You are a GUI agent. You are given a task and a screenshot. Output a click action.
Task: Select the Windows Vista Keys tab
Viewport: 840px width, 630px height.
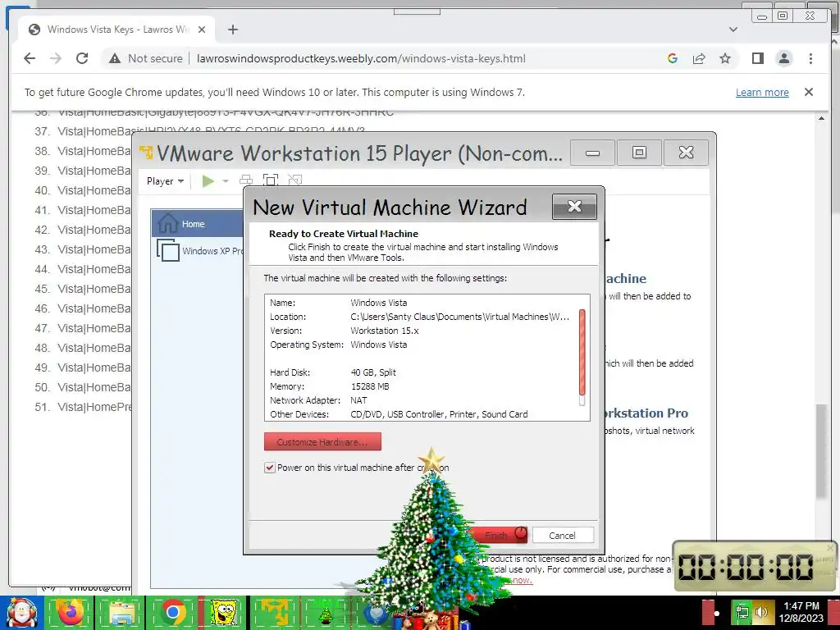click(116, 30)
